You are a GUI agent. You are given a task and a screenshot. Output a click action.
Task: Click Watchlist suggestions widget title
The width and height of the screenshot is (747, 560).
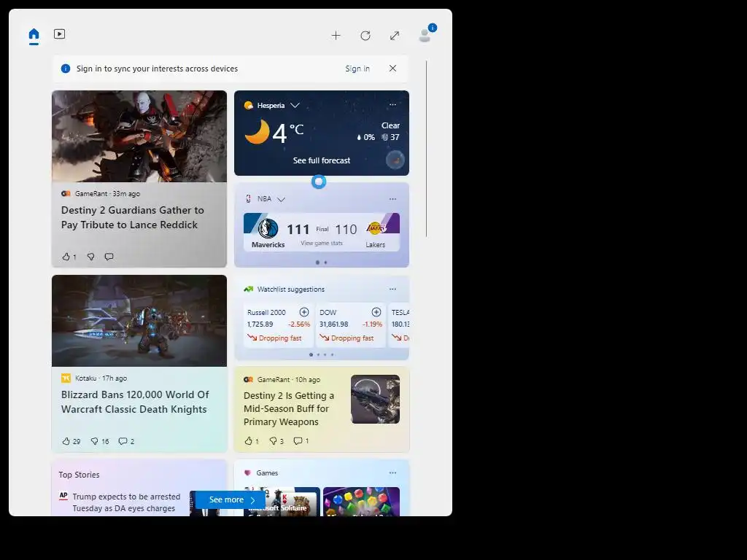290,289
